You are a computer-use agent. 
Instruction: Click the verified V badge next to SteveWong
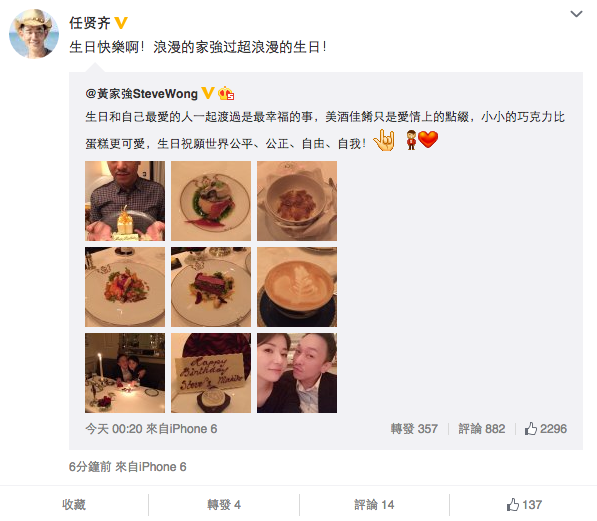point(208,93)
